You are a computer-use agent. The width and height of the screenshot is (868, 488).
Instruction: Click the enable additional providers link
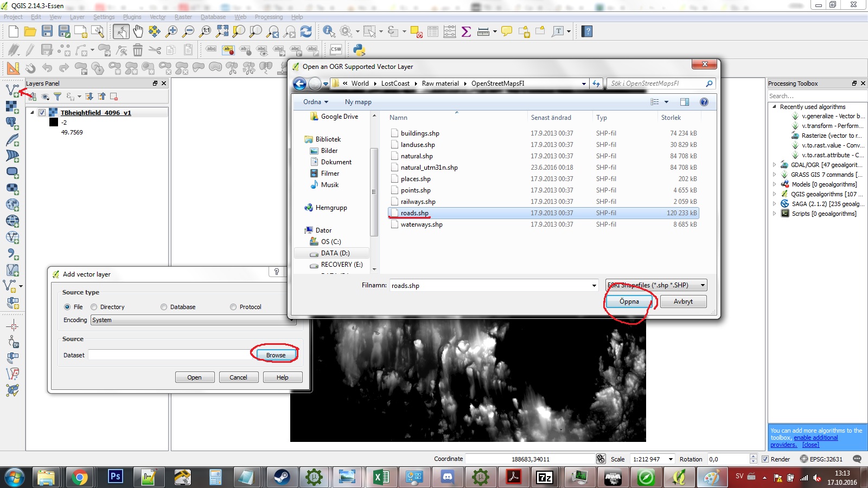[x=815, y=438]
